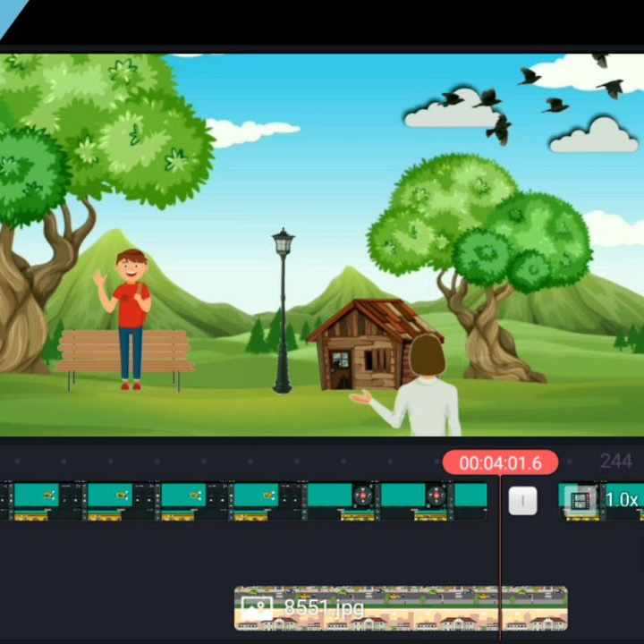Click the film strip icon on 1.0x clip
The image size is (644, 644).
[x=580, y=501]
